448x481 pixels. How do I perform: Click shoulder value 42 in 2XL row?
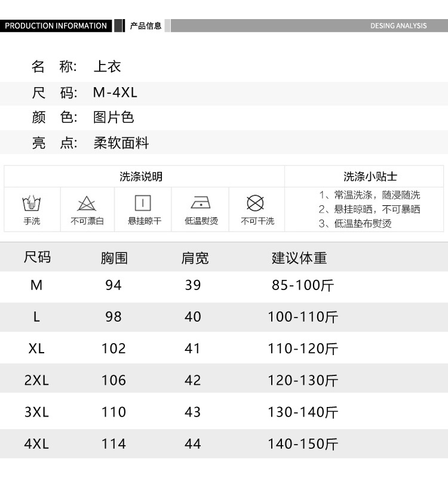click(192, 381)
